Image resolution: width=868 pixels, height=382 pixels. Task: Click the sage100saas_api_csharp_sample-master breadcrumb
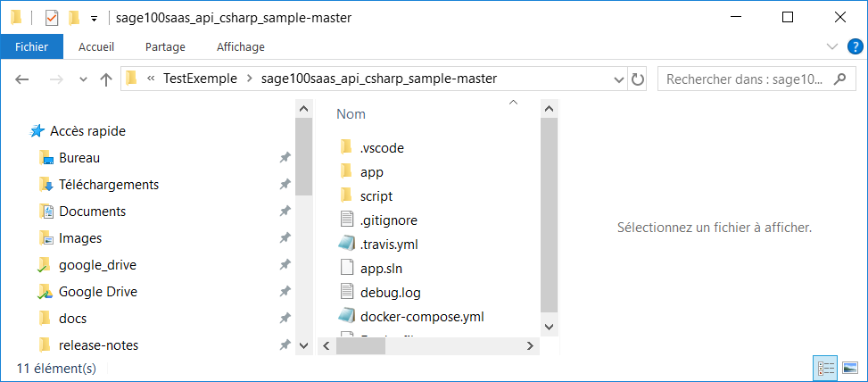pos(378,79)
